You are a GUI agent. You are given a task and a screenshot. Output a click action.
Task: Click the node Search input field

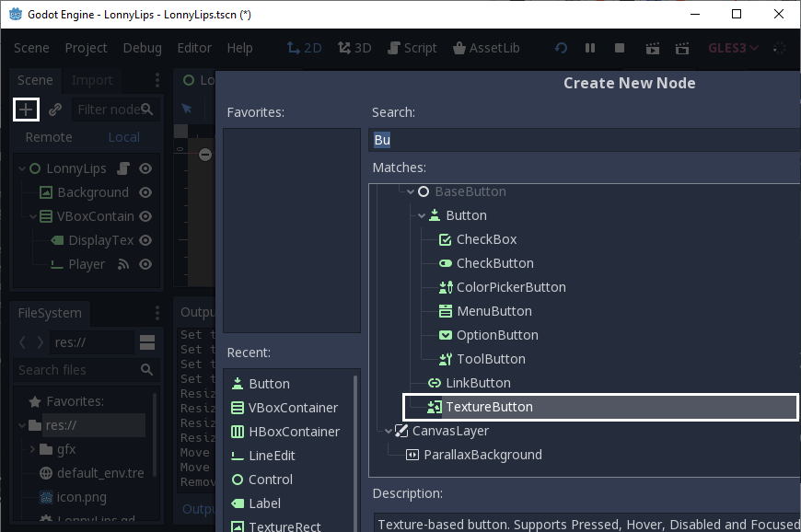tap(585, 140)
